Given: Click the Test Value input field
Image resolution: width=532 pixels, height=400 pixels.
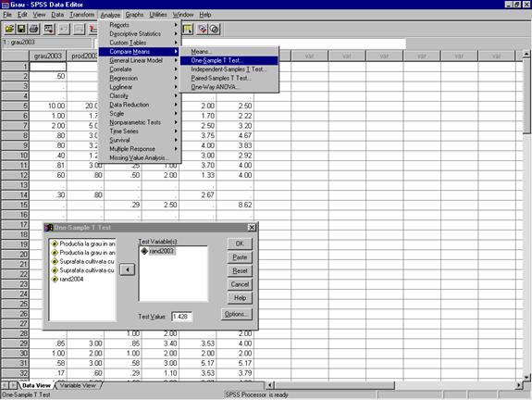Looking at the screenshot, I should pyautogui.click(x=181, y=317).
